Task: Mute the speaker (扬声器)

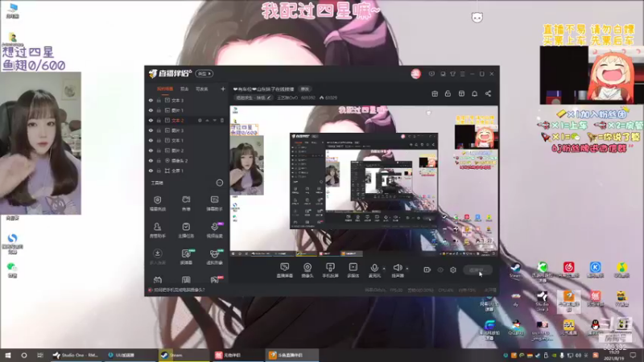Action: (x=397, y=270)
